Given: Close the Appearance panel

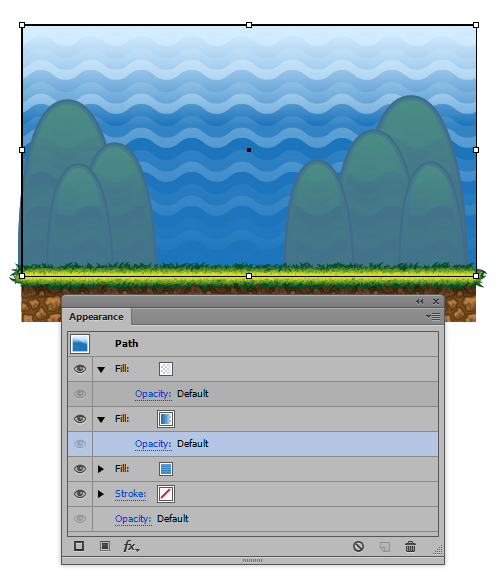Looking at the screenshot, I should [x=436, y=301].
